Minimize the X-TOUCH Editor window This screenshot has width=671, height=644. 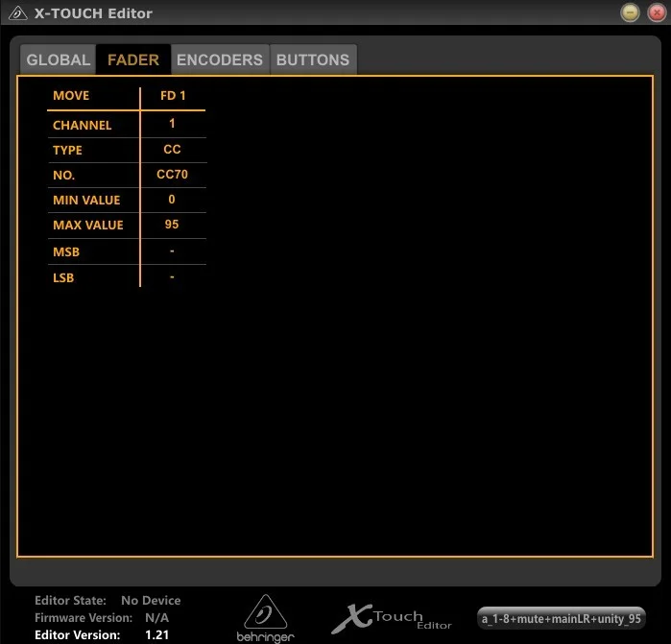click(630, 12)
